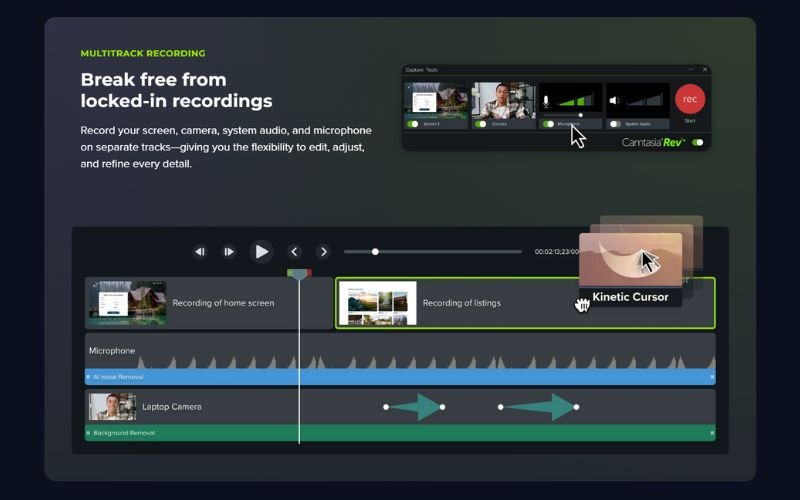Jump to next marker with right chevron
Viewport: 800px width, 500px height.
323,252
